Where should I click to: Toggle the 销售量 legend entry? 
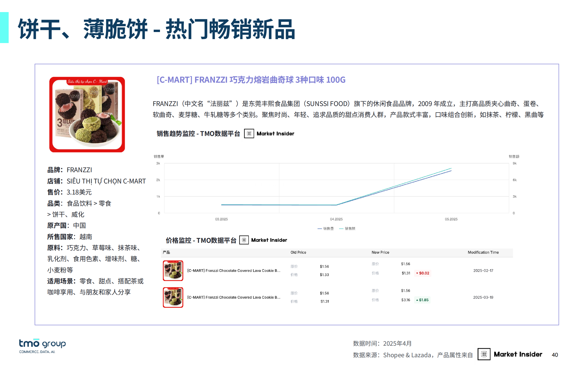(x=325, y=229)
